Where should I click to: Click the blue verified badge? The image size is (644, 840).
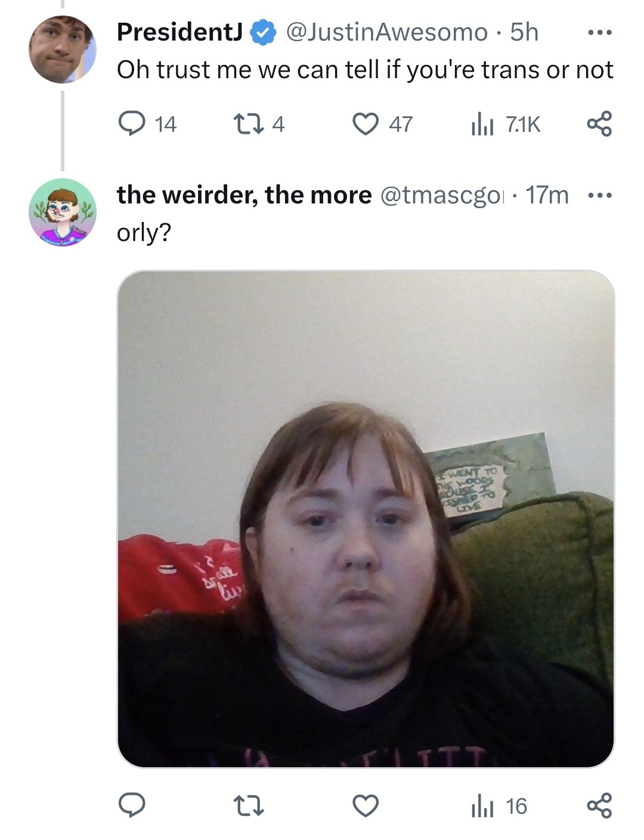(263, 33)
